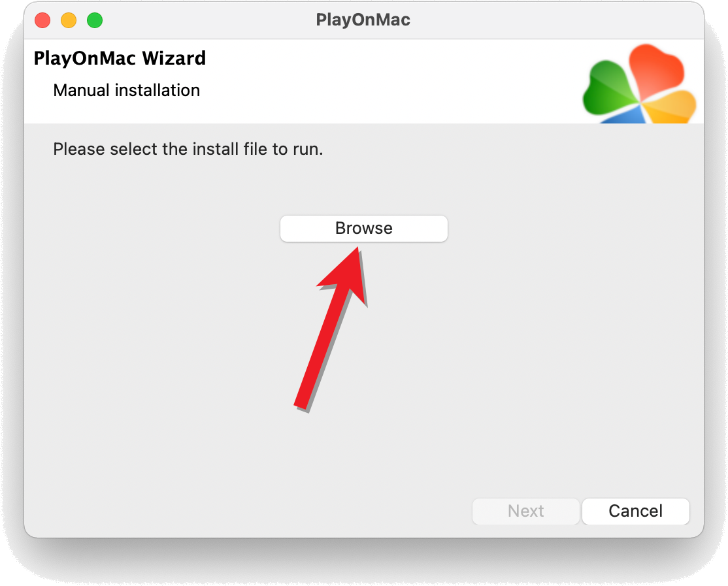The width and height of the screenshot is (728, 586).
Task: Click the yellow minimize traffic light button
Action: pyautogui.click(x=68, y=20)
